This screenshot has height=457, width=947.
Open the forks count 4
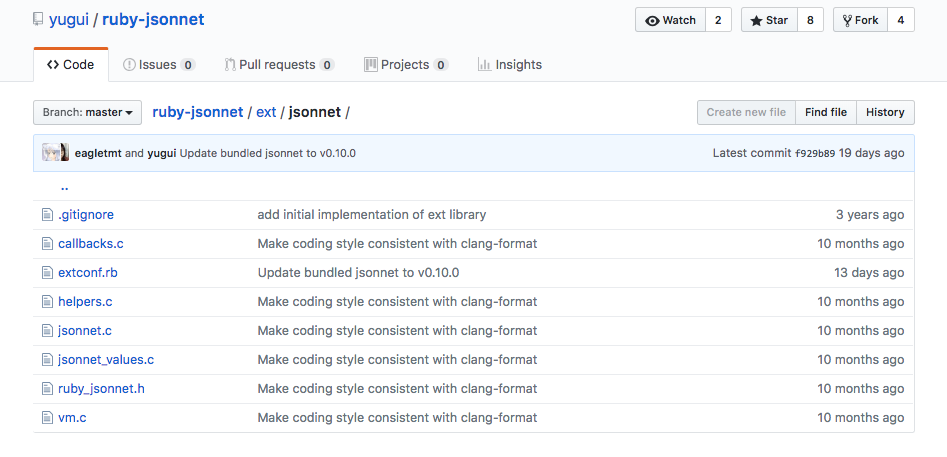pyautogui.click(x=900, y=20)
